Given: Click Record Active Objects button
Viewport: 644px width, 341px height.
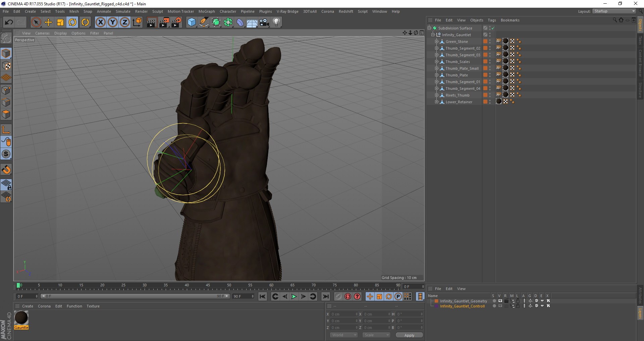Looking at the screenshot, I should coord(338,296).
